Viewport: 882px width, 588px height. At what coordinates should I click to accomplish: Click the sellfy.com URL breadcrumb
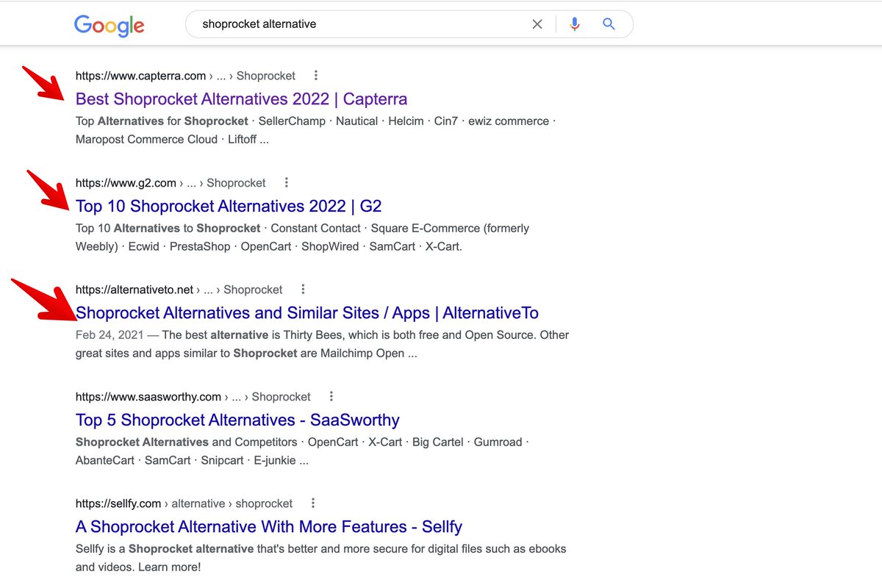[x=118, y=503]
